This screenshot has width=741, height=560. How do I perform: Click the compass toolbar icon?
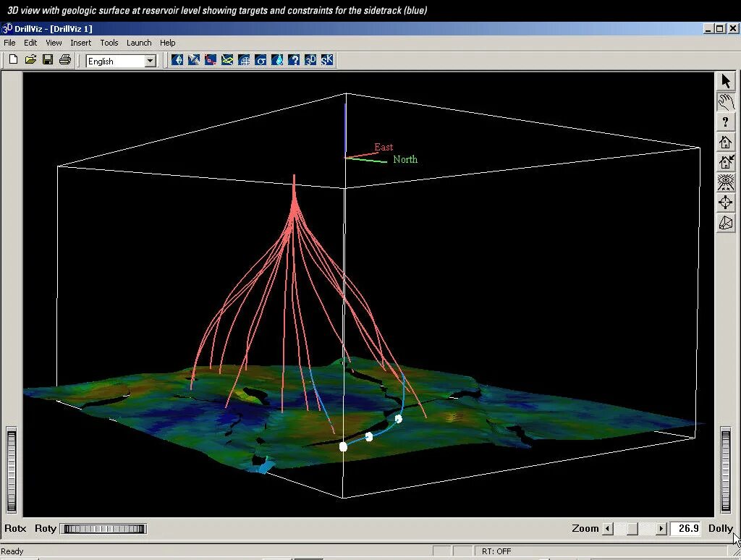pyautogui.click(x=177, y=60)
